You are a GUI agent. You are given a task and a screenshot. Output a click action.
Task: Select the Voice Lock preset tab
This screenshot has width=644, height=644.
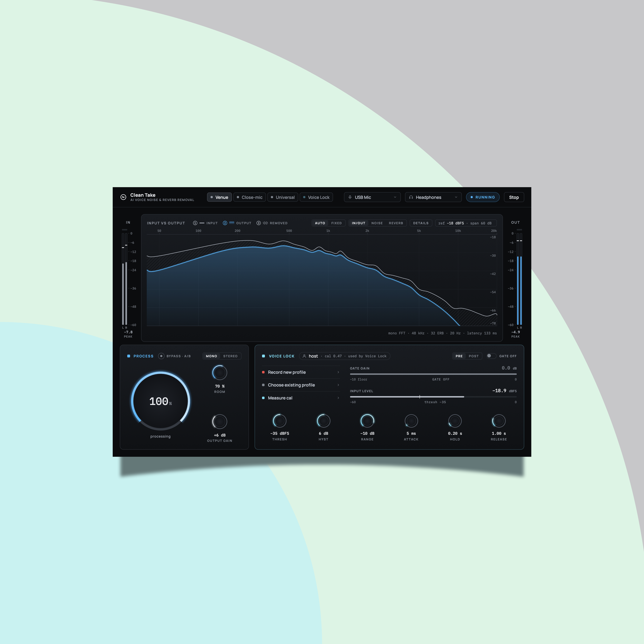pos(316,197)
